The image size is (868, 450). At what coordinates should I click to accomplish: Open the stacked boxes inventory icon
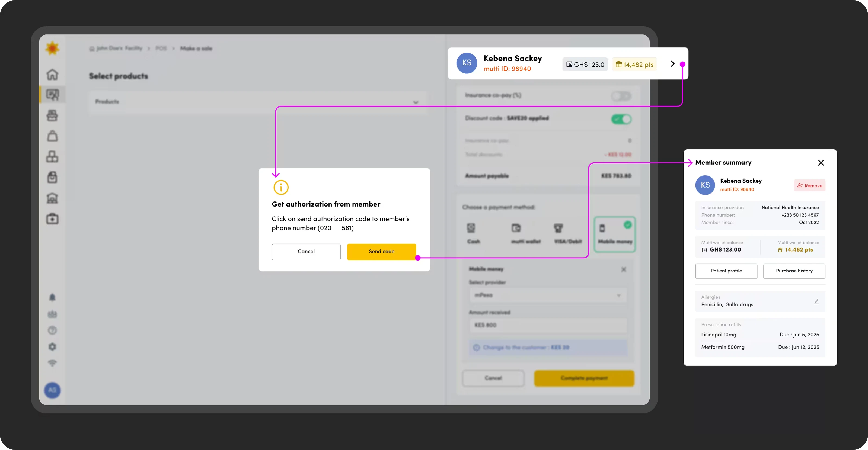(x=52, y=157)
